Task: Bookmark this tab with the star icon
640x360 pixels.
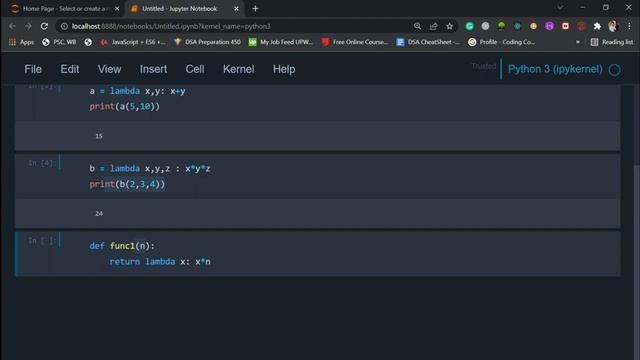Action: [x=449, y=26]
